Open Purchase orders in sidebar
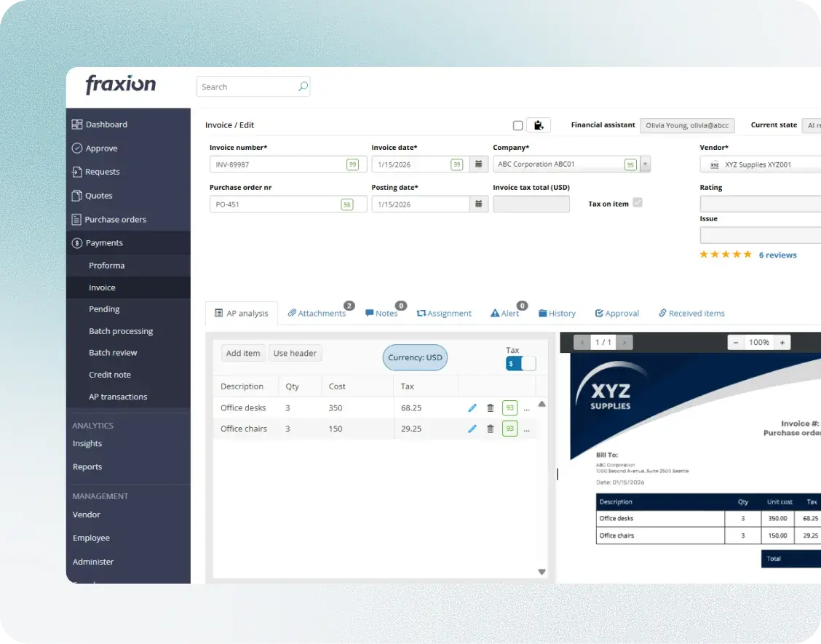Screen dimensions: 821x644 point(109,219)
